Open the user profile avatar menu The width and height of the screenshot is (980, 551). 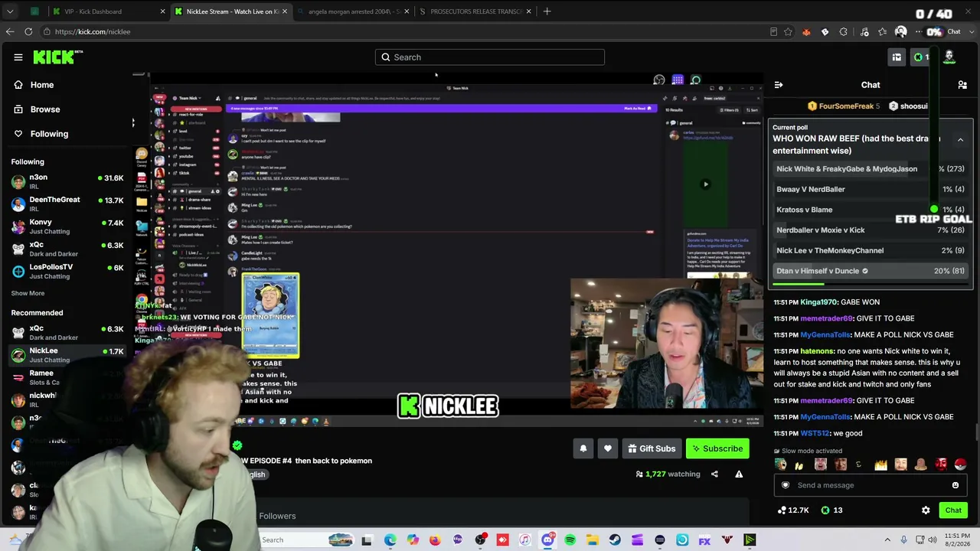tap(949, 57)
